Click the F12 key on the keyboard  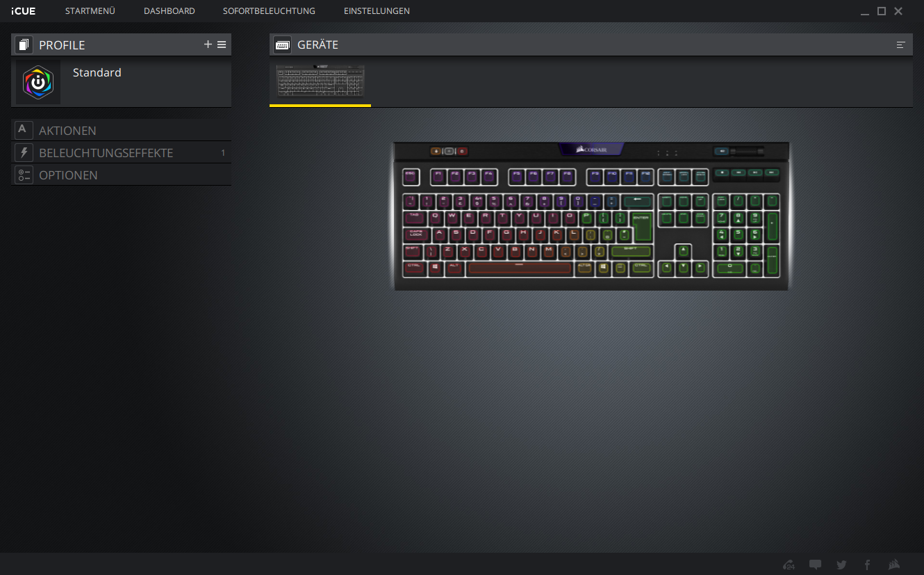click(645, 177)
